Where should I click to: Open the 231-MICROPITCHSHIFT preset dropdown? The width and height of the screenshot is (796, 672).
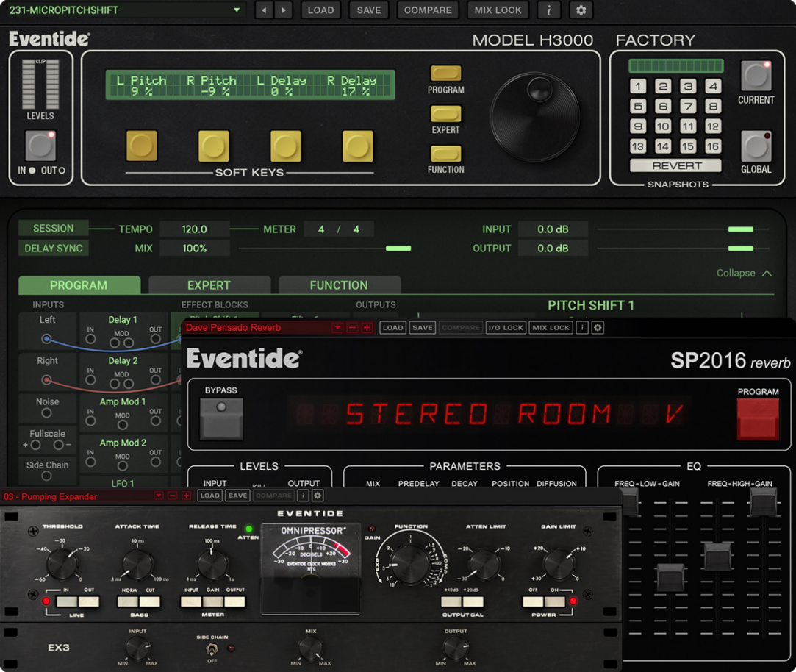click(x=125, y=10)
